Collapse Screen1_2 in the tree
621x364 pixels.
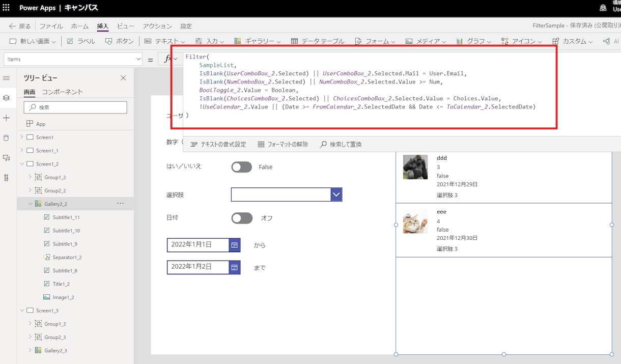point(21,164)
